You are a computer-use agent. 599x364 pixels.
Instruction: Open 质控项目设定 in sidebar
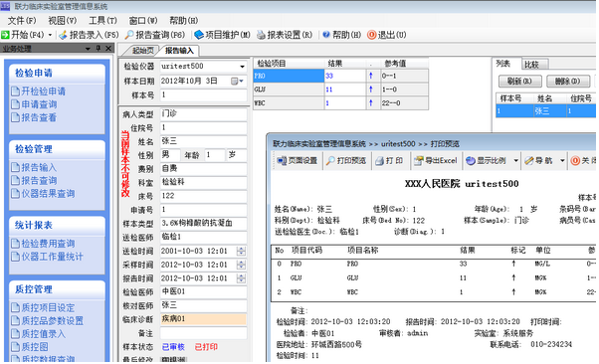click(x=43, y=307)
